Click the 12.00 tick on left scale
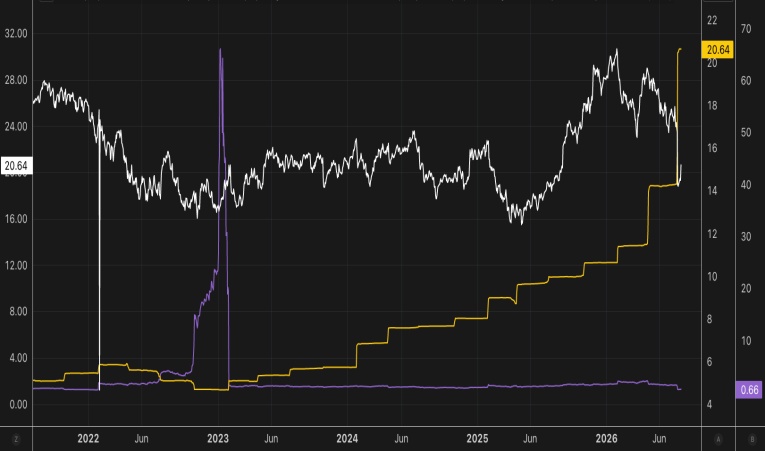The width and height of the screenshot is (765, 451). click(x=16, y=265)
